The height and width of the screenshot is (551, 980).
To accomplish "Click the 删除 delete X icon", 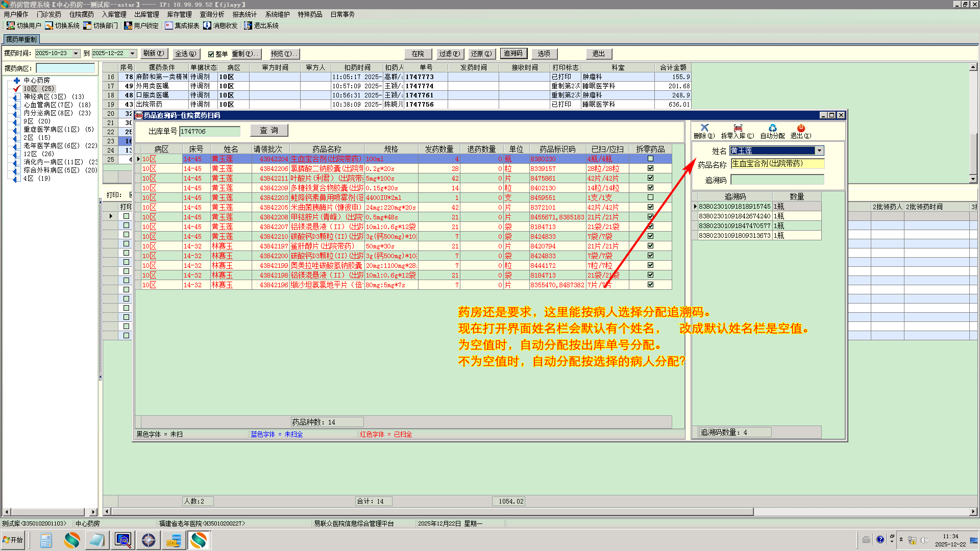I will pos(704,128).
